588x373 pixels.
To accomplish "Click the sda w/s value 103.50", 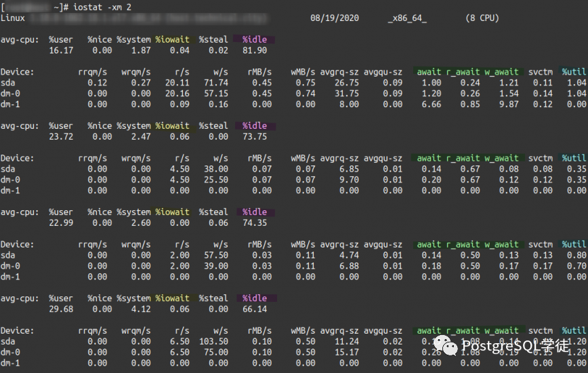I will coord(213,341).
